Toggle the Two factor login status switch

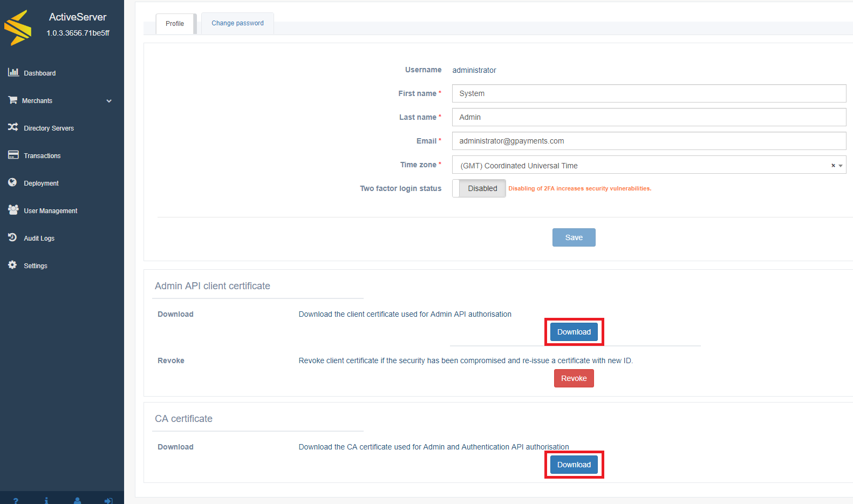(x=479, y=188)
